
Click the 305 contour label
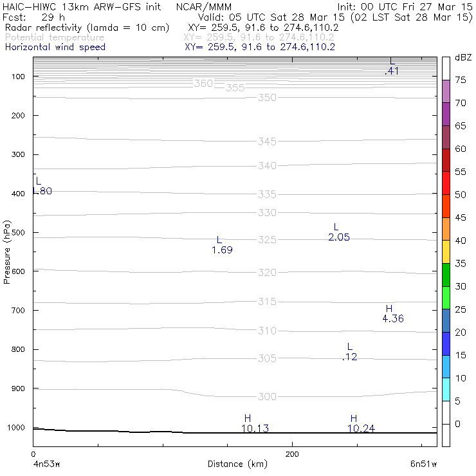(267, 358)
